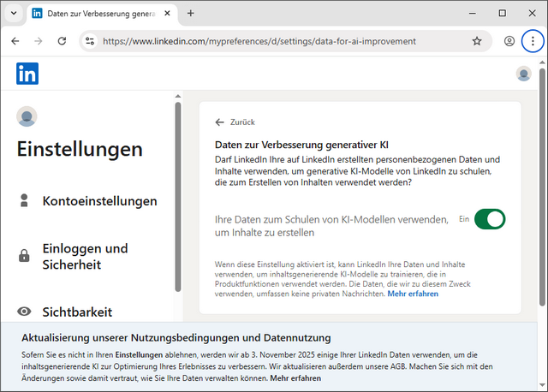
Task: Open site information icon in address bar
Action: 90,41
